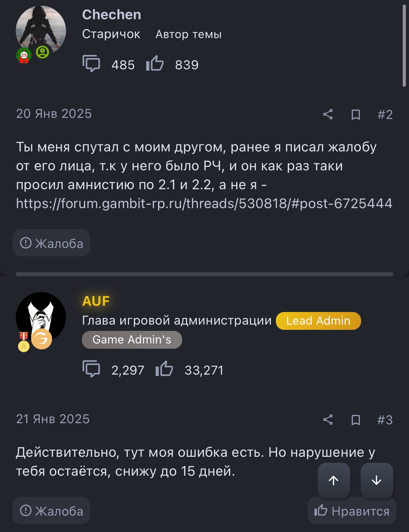
Task: Report Chechen's post with Жалоба button
Action: click(51, 243)
